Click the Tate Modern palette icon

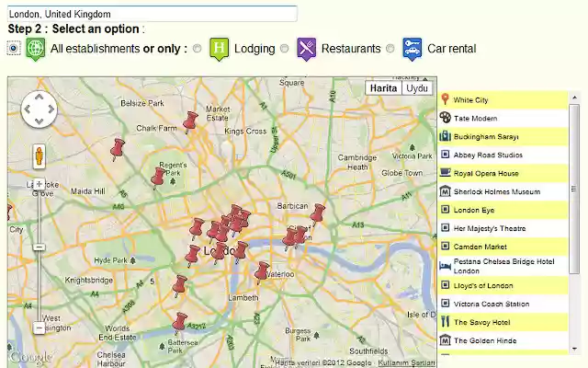446,118
